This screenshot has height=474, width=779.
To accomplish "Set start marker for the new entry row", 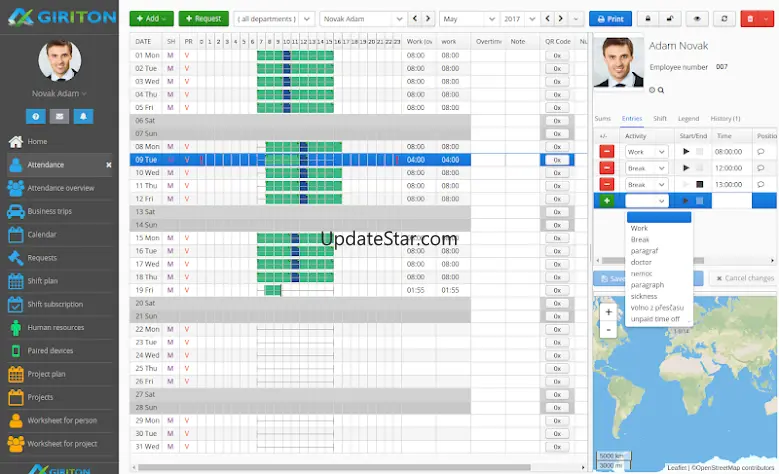I will point(686,201).
